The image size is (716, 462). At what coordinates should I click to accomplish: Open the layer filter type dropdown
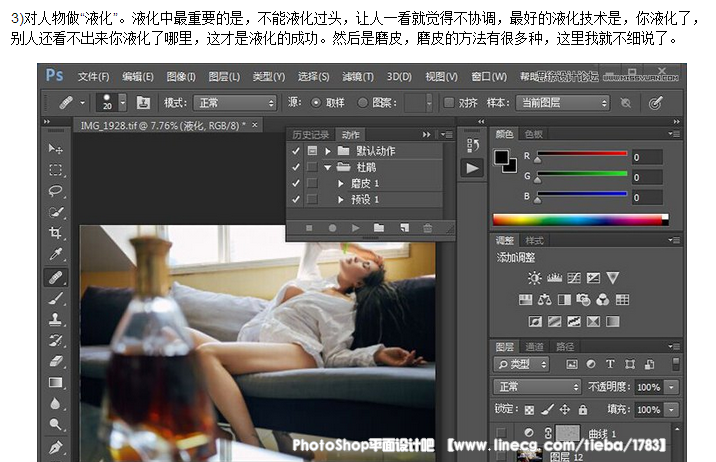(x=521, y=364)
